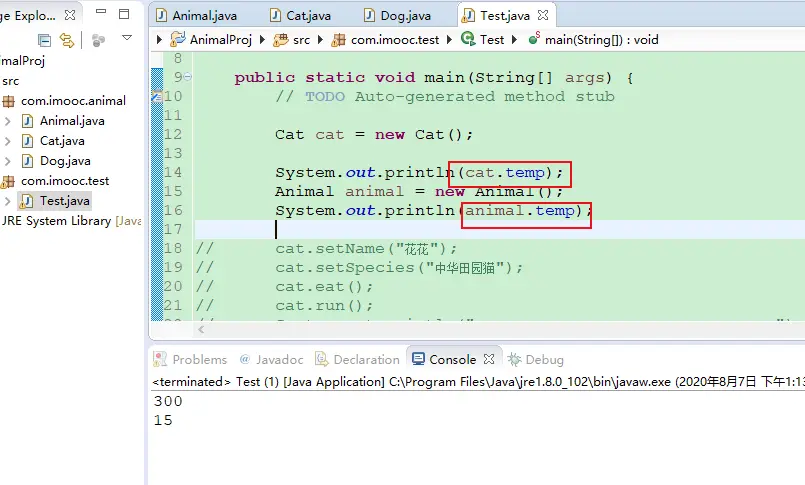Viewport: 805px width, 485px height.
Task: Click the Collapse All icon in Package Explorer
Action: click(x=44, y=40)
